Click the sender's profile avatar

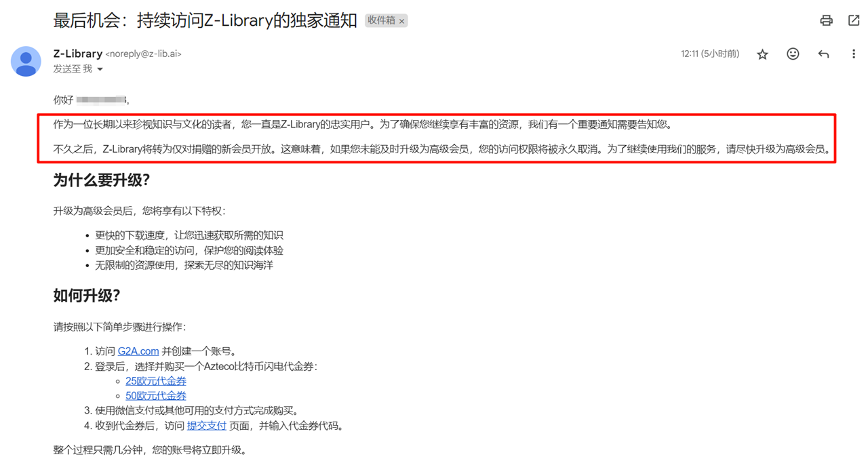tap(26, 62)
